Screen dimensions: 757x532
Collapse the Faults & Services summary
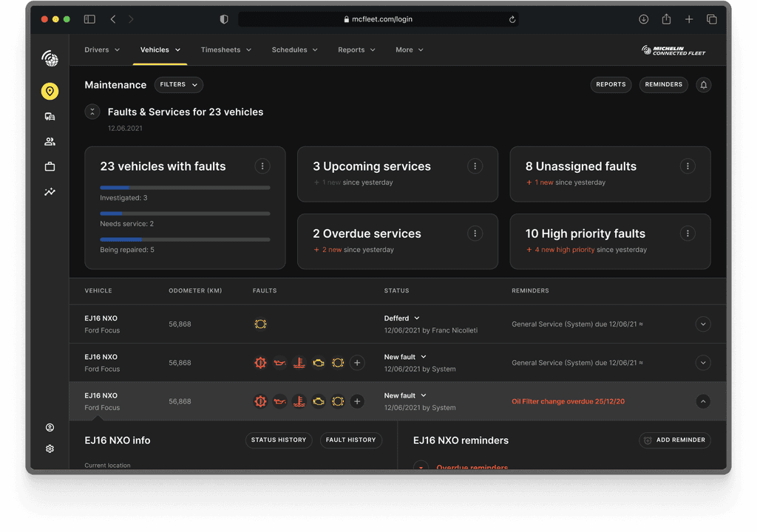click(x=92, y=112)
